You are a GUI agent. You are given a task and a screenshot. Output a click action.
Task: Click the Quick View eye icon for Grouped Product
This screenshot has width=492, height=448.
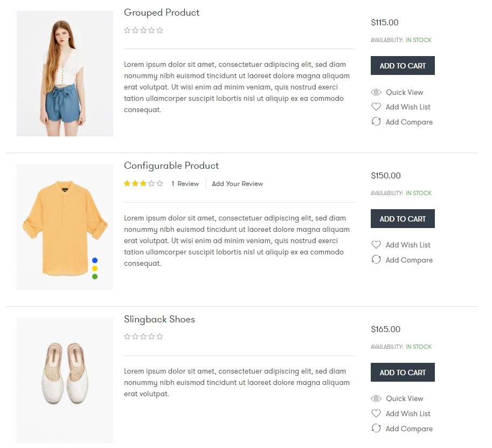tap(376, 92)
